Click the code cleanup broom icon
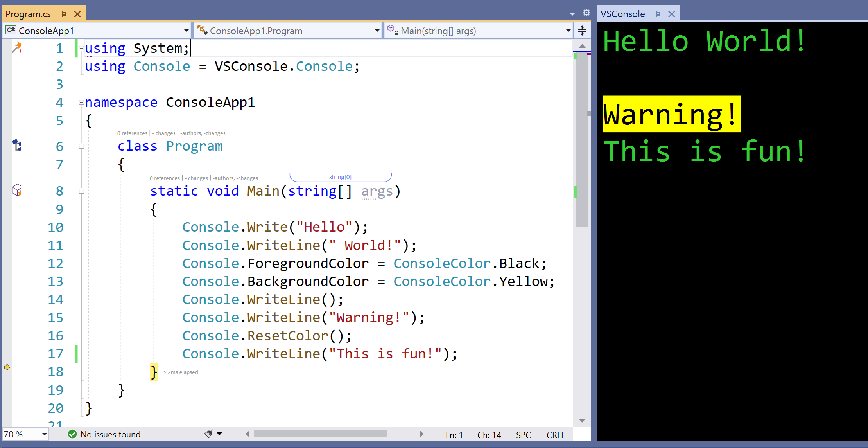This screenshot has height=448, width=868. (208, 434)
